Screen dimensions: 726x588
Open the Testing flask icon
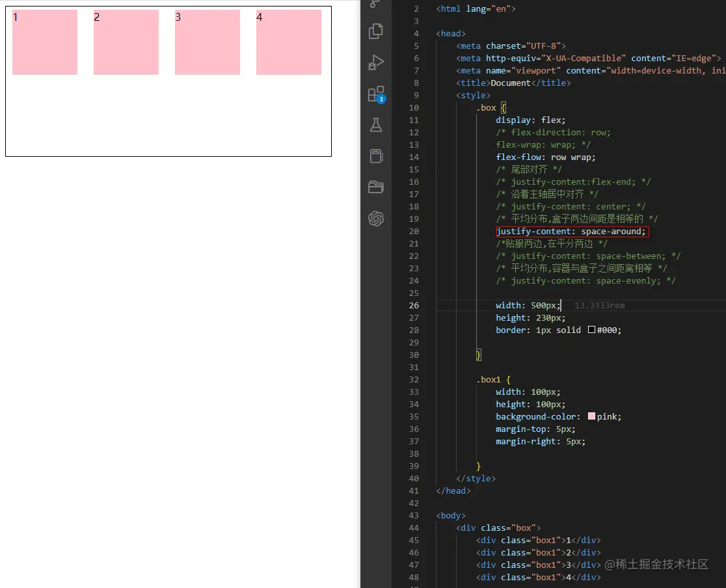coord(376,125)
